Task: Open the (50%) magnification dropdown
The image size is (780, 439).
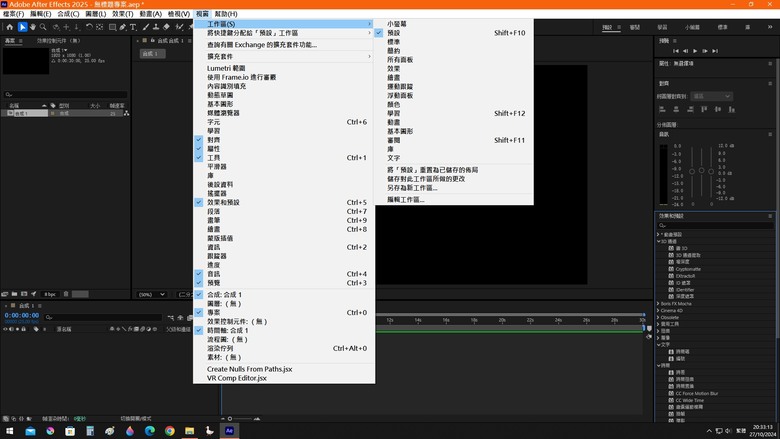Action: pos(151,294)
